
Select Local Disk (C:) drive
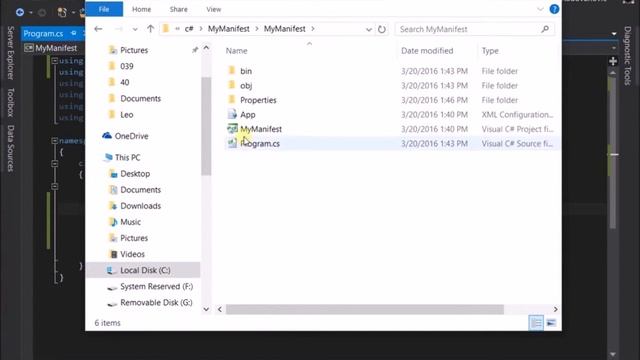(144, 270)
